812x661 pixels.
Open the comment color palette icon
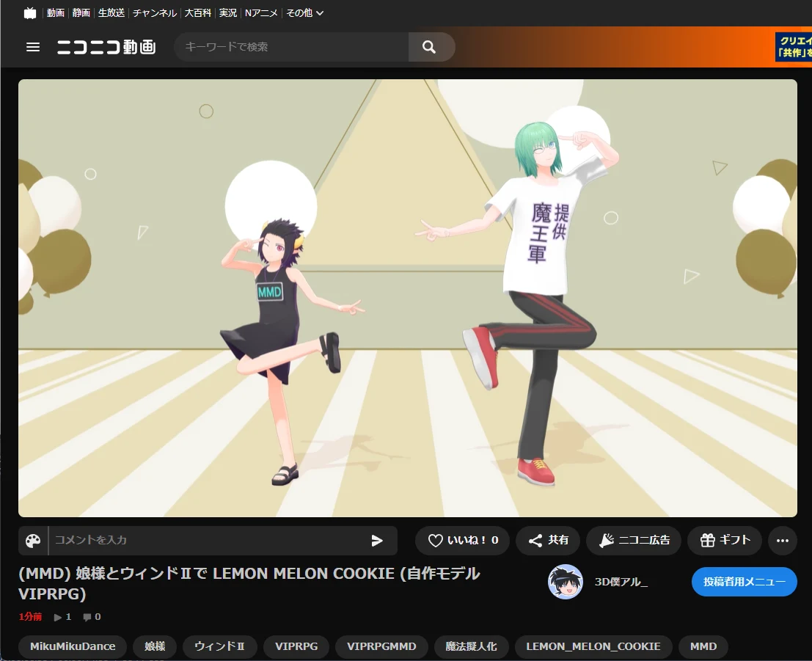click(33, 541)
